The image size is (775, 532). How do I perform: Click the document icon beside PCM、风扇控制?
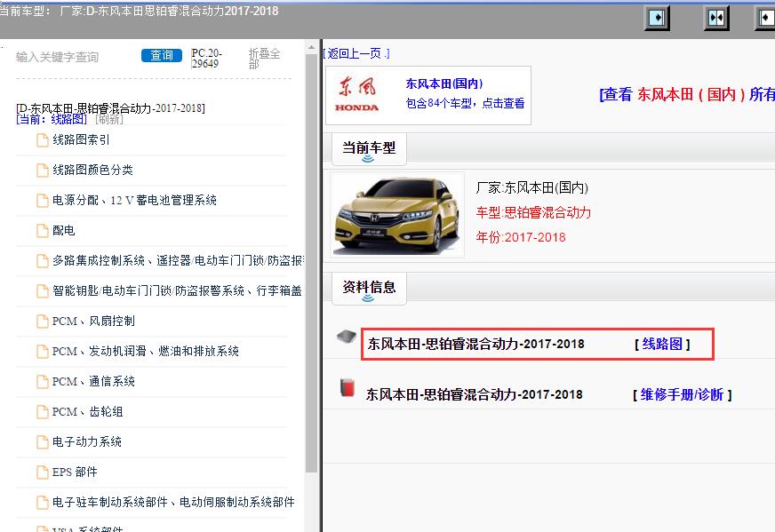click(43, 322)
